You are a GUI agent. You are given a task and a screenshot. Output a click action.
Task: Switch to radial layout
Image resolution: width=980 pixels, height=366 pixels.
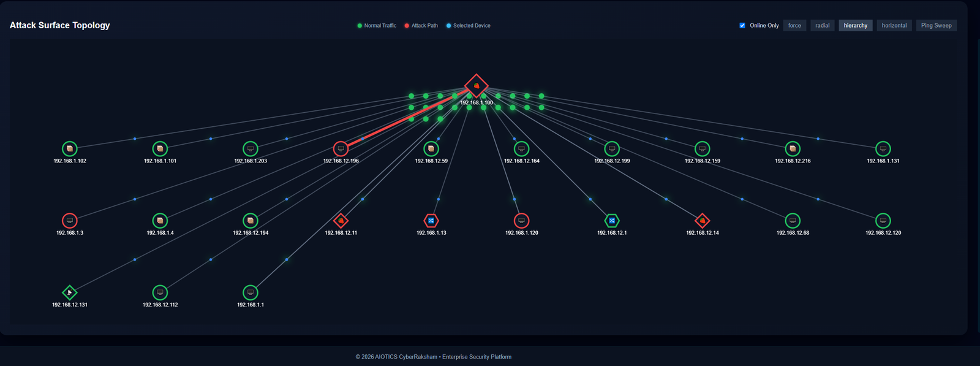pos(823,25)
